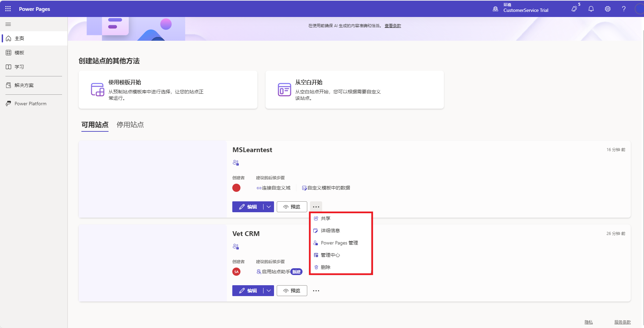This screenshot has width=644, height=328.
Task: Open the Copilot announcements icon with badge
Action: click(x=575, y=8)
